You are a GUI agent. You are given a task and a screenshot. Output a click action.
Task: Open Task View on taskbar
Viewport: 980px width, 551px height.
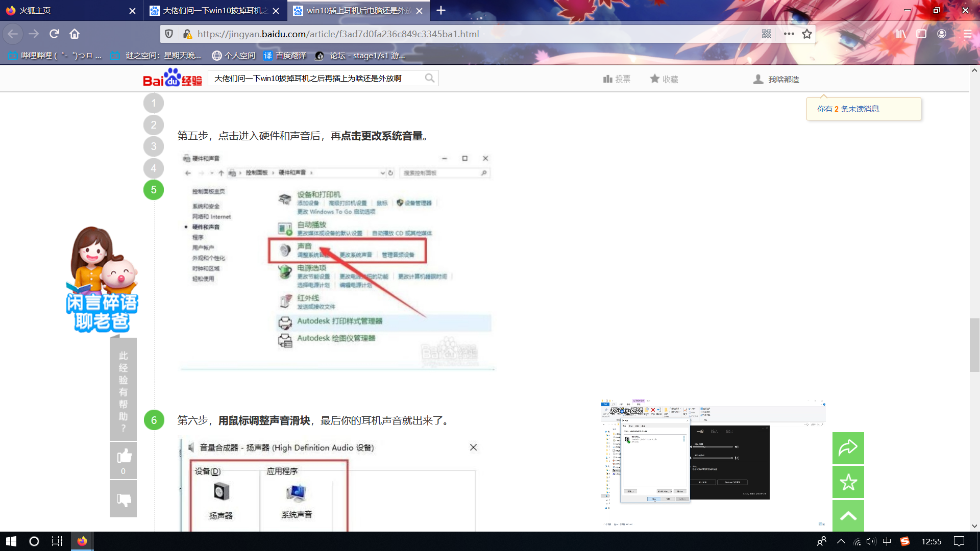point(57,541)
